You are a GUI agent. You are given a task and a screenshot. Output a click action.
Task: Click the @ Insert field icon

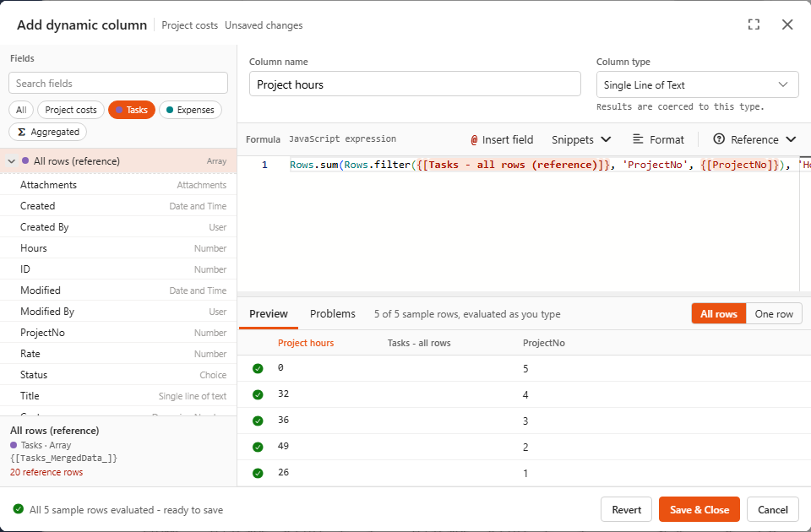point(474,139)
